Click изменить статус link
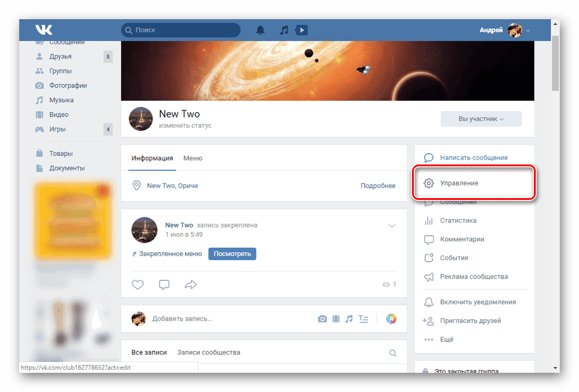Screen dimensions: 579x392 [186, 125]
